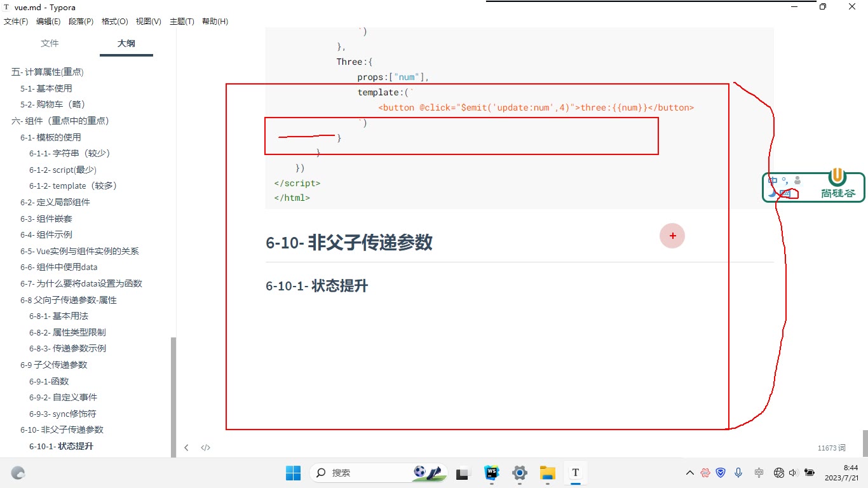Click the Typora taskbar icon
Screen dimensions: 868x488
coord(576,473)
